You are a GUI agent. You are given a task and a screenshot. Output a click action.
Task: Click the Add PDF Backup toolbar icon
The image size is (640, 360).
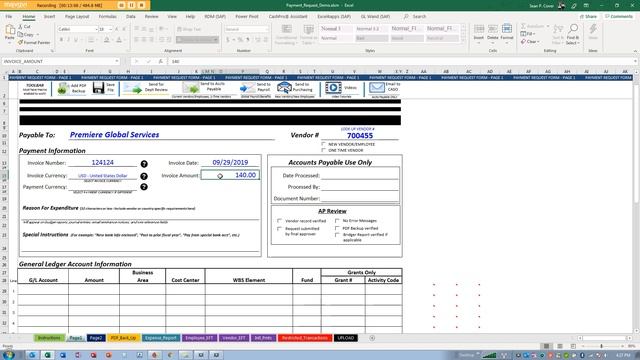coord(62,88)
